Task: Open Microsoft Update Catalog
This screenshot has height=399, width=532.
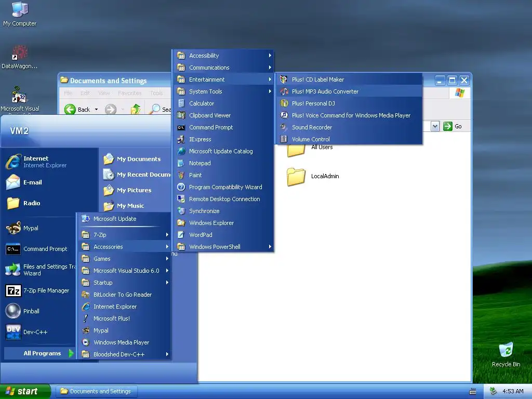Action: pyautogui.click(x=223, y=151)
